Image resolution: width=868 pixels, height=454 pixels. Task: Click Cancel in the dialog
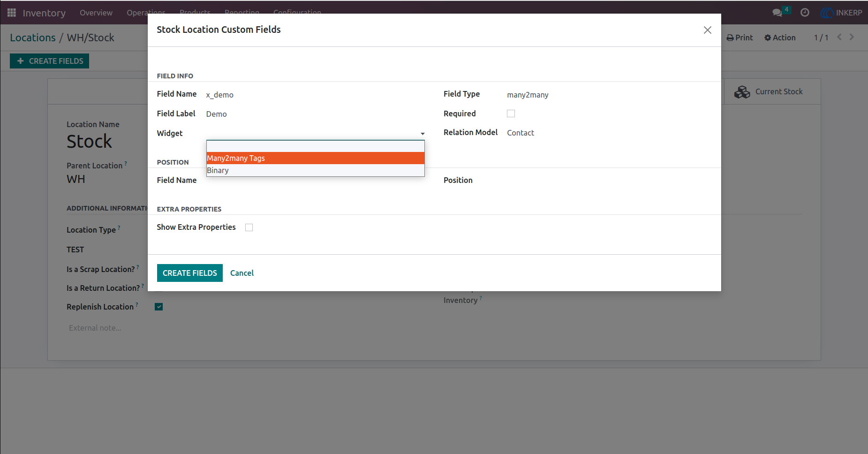tap(242, 273)
